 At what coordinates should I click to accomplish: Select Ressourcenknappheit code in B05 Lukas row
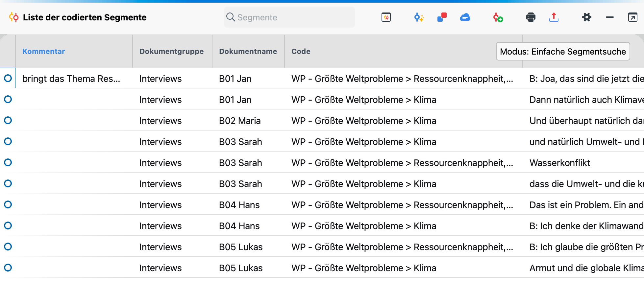(x=402, y=247)
